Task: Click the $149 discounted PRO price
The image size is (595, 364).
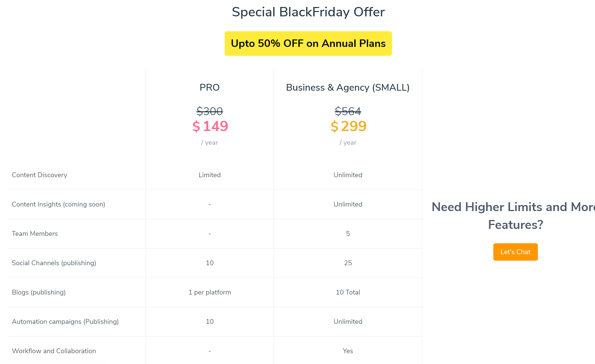Action: [x=209, y=126]
